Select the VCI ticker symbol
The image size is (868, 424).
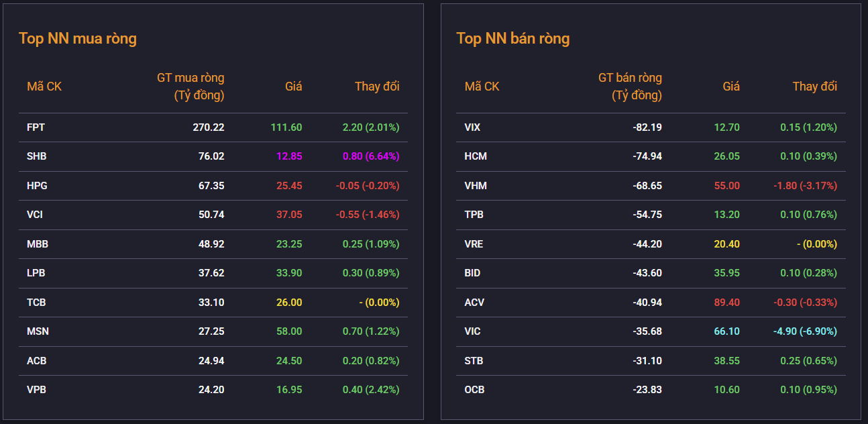[35, 215]
